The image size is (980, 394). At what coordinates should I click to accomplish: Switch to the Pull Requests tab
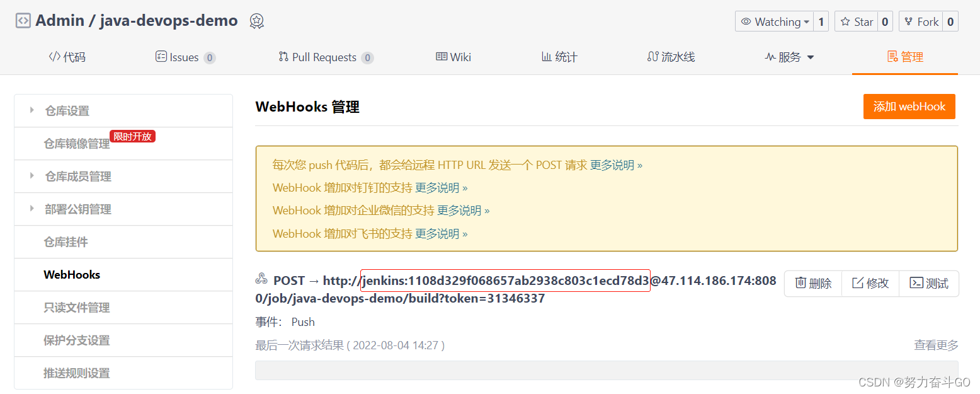(326, 56)
